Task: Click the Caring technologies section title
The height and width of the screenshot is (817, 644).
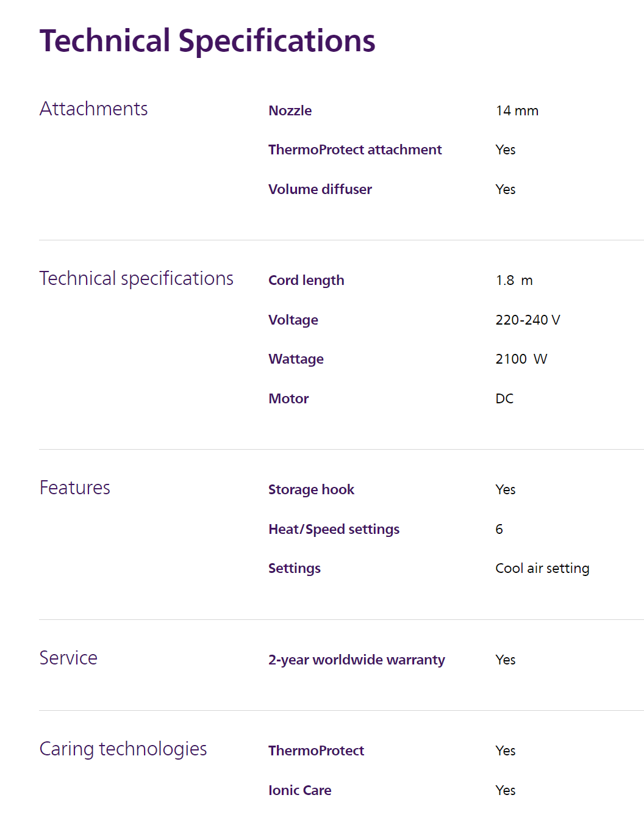Action: (x=123, y=749)
